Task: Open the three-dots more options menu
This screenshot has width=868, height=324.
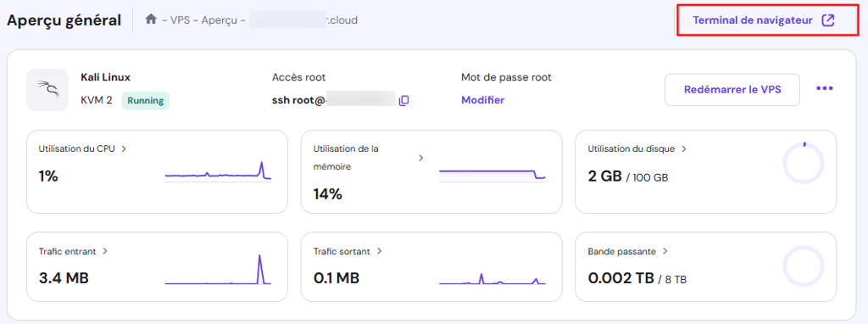Action: pyautogui.click(x=824, y=88)
